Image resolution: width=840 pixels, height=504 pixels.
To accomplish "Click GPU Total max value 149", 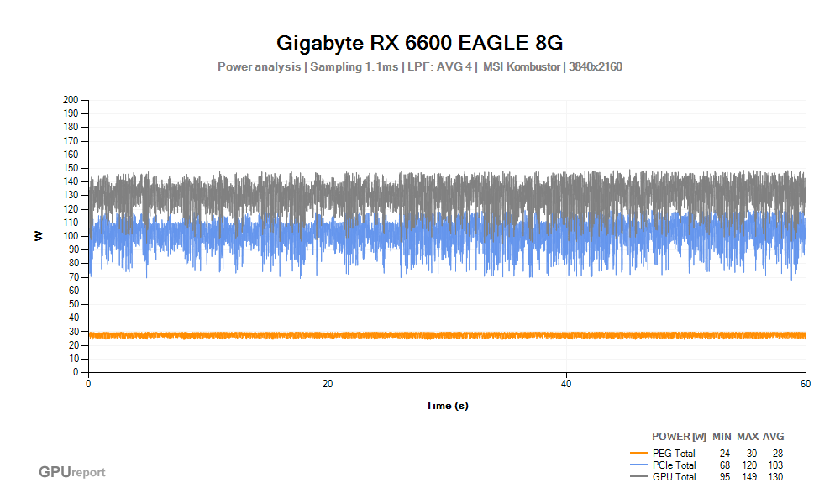I will pos(749,476).
